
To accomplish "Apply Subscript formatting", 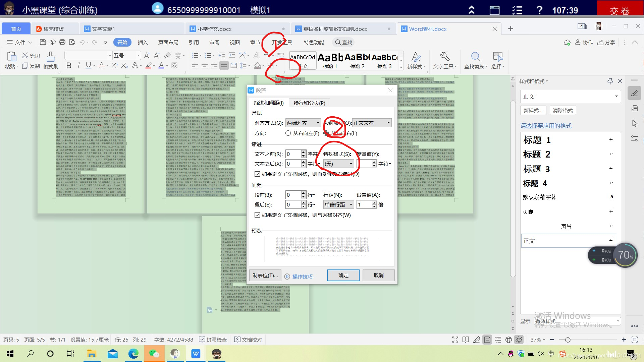I will pyautogui.click(x=124, y=65).
